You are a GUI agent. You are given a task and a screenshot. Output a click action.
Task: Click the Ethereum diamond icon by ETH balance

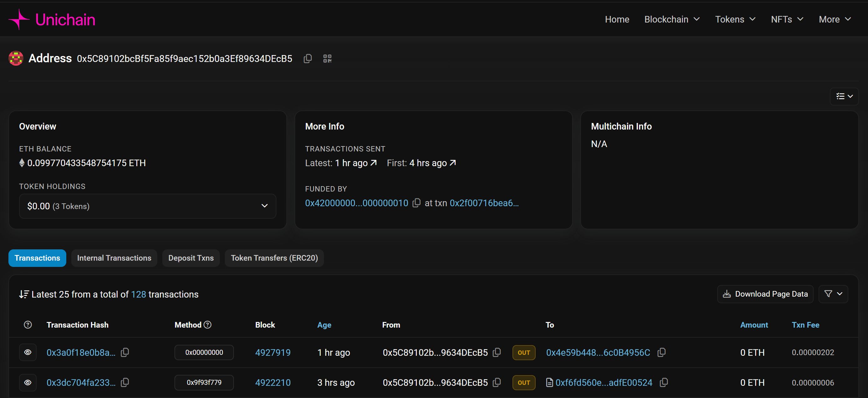point(22,163)
